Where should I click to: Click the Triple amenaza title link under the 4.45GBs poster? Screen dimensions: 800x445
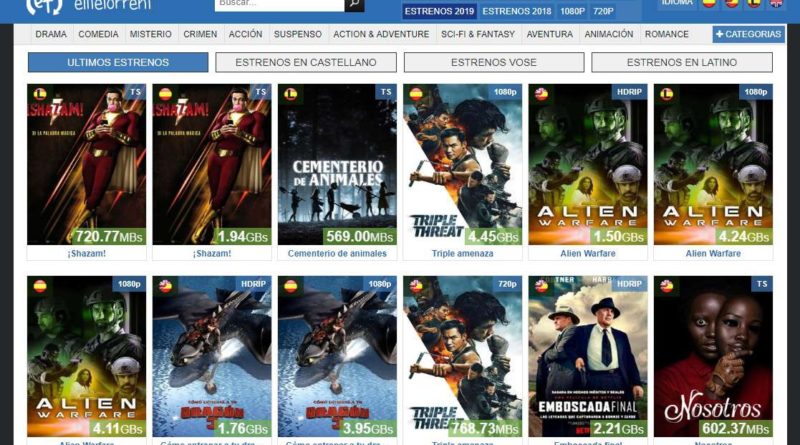tap(462, 254)
